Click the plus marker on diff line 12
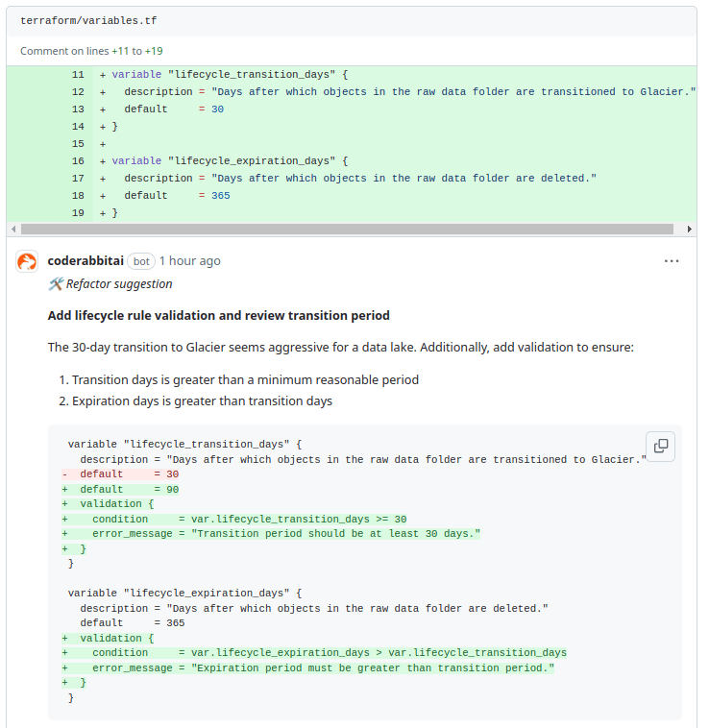The width and height of the screenshot is (709, 728). 103,92
